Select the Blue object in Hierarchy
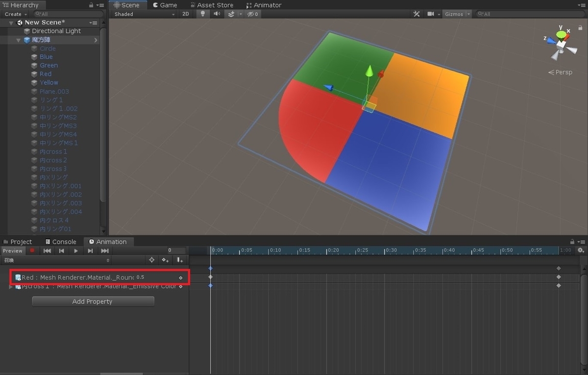588x375 pixels. pos(46,57)
